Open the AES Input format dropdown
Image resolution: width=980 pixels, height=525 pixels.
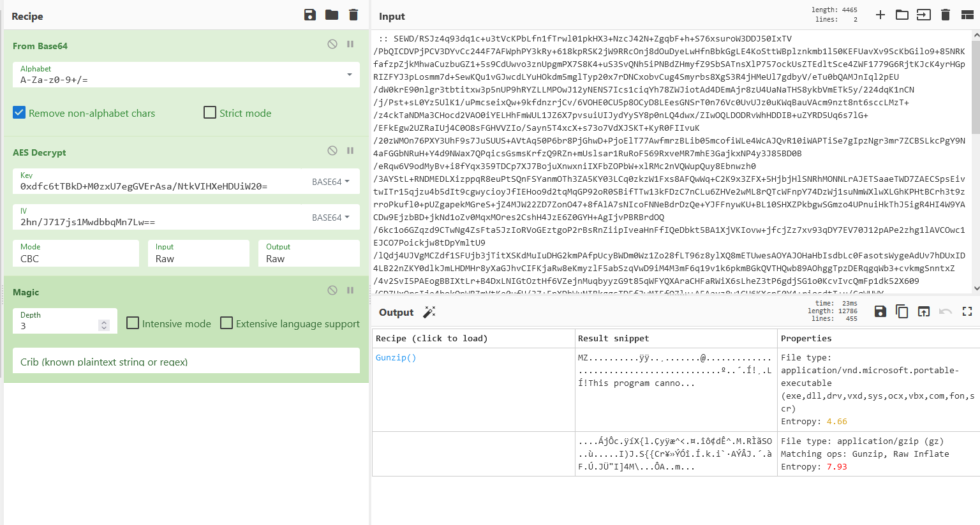click(x=198, y=253)
